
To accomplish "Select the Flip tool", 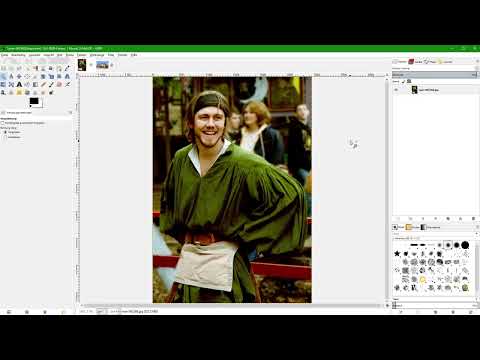I will (3, 84).
